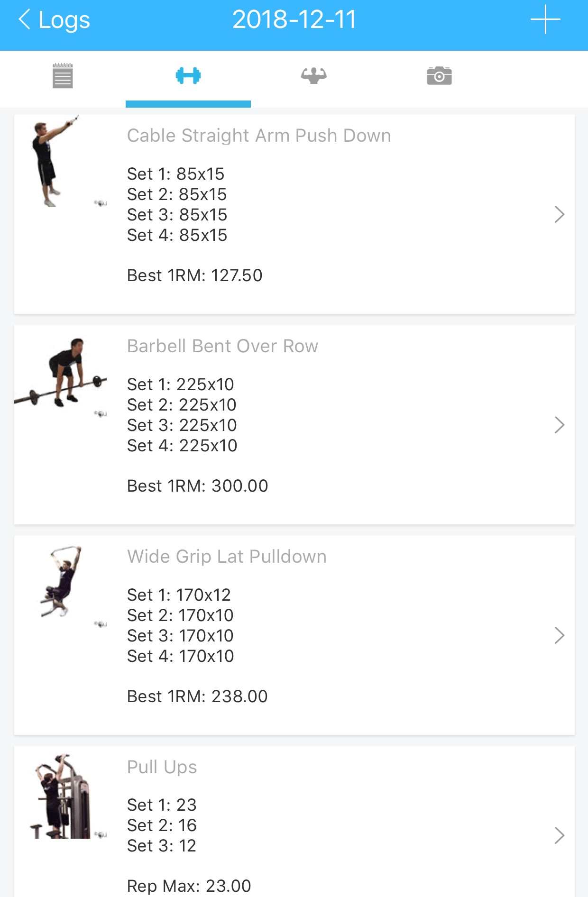
Task: Select the dumbbell workout tab
Action: pyautogui.click(x=188, y=76)
